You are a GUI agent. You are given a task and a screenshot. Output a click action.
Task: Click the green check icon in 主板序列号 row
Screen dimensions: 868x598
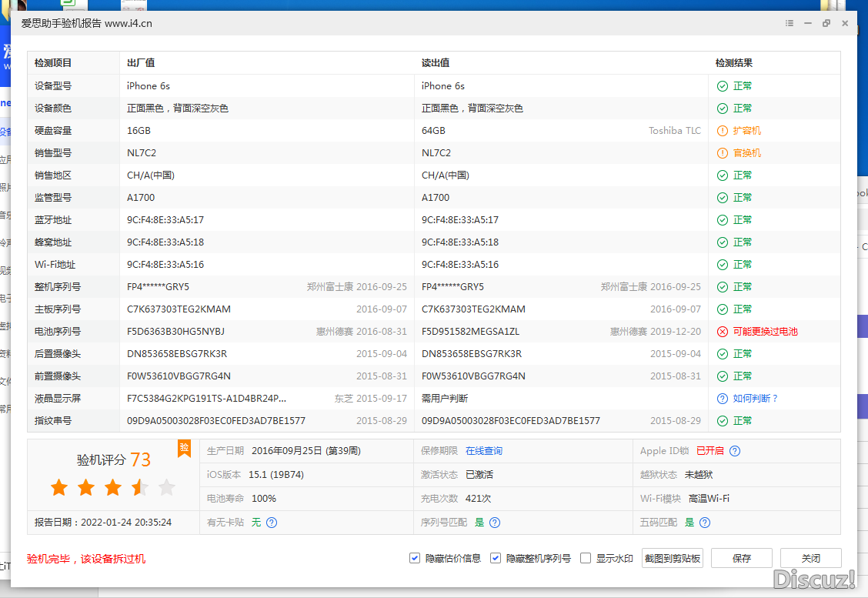tap(723, 309)
